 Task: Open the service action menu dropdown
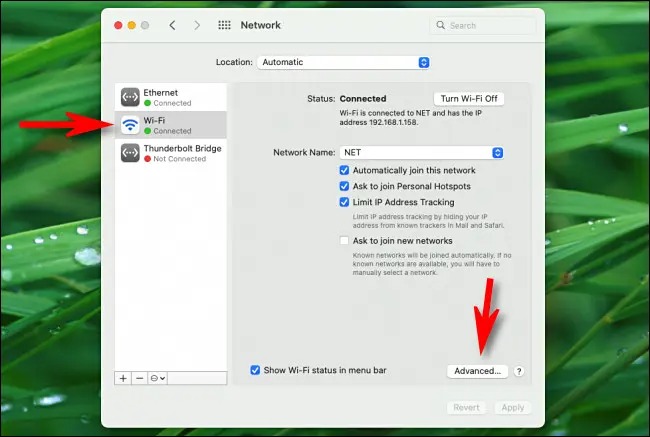point(158,378)
